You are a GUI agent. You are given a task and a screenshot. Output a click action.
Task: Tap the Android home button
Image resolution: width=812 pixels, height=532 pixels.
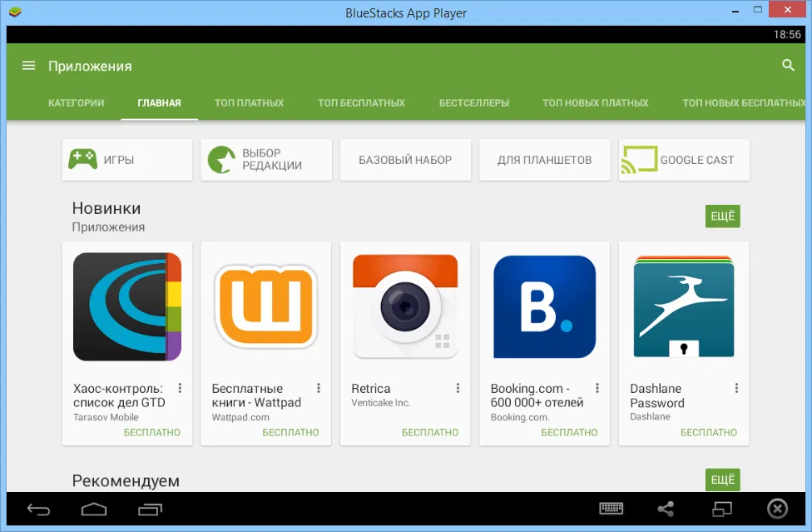(94, 509)
